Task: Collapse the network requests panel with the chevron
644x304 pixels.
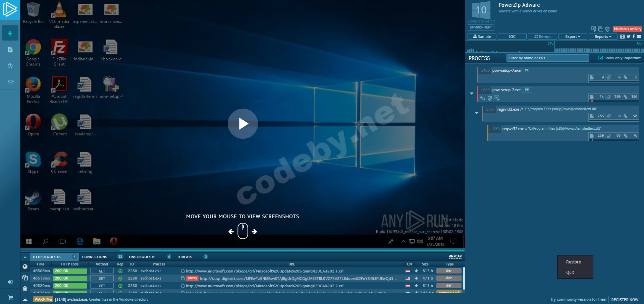Action: coord(25,257)
